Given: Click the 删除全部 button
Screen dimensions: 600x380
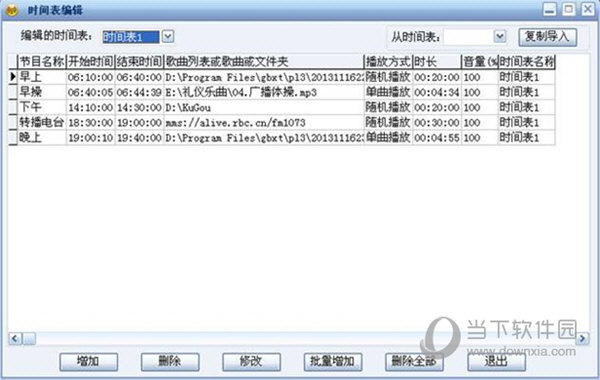Looking at the screenshot, I should coord(414,362).
